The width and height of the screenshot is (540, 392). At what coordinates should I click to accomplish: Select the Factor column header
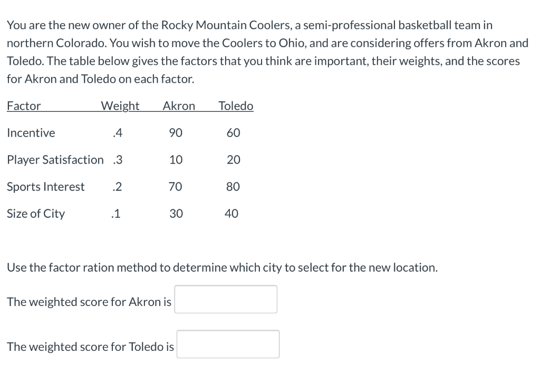tap(24, 106)
